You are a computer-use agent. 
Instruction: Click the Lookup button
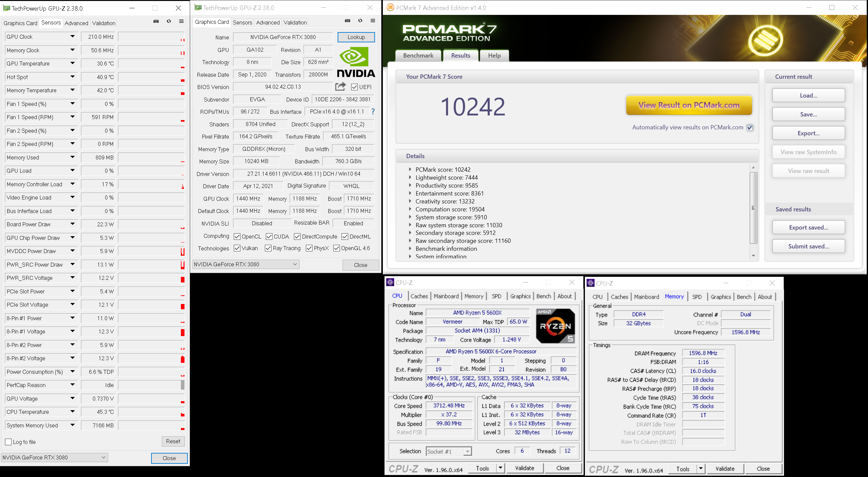[x=356, y=37]
